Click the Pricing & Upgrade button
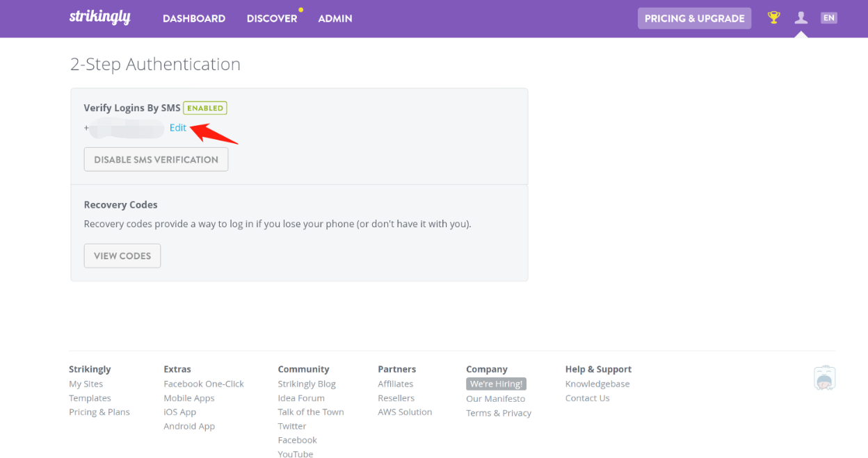The image size is (868, 458). (x=695, y=18)
